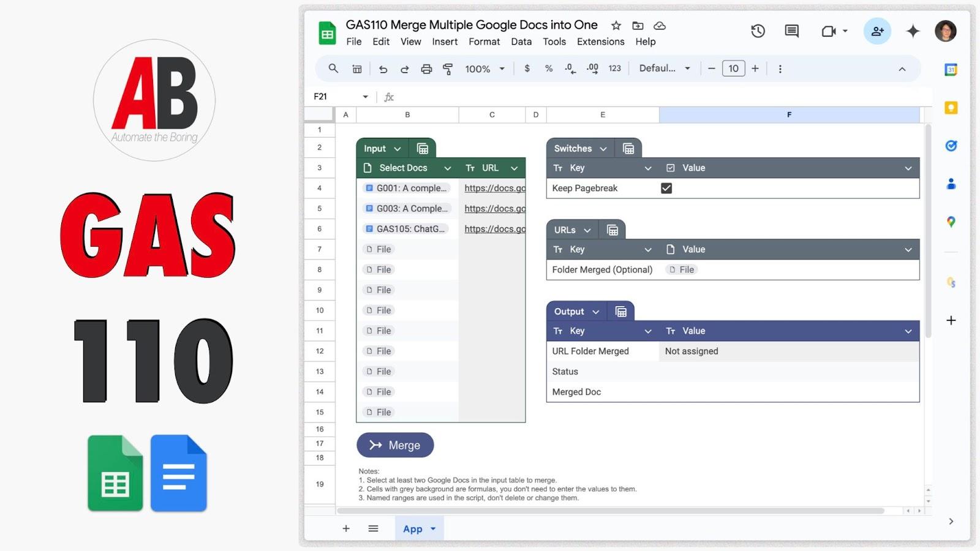980x551 pixels.
Task: Click the Merge button
Action: coord(395,445)
